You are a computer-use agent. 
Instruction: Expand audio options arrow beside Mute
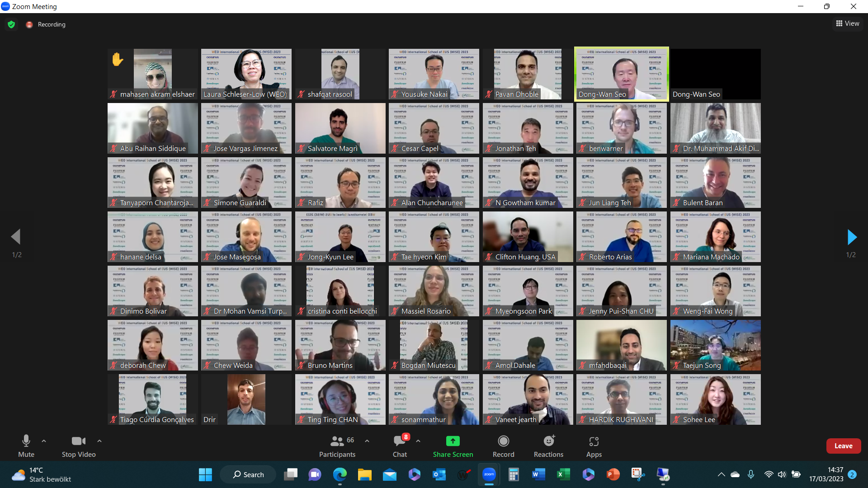44,441
